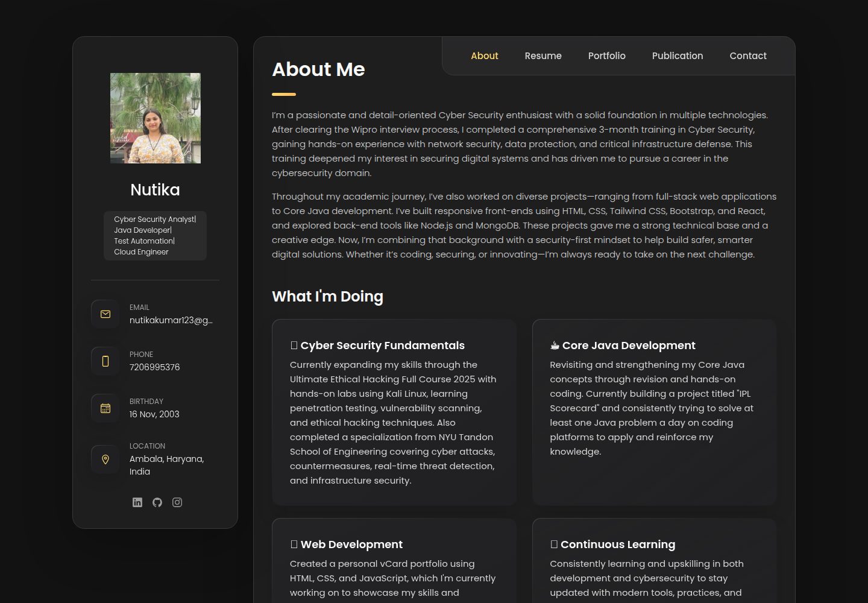Image resolution: width=868 pixels, height=603 pixels.
Task: Click the What I'm Doing heading
Action: (327, 297)
